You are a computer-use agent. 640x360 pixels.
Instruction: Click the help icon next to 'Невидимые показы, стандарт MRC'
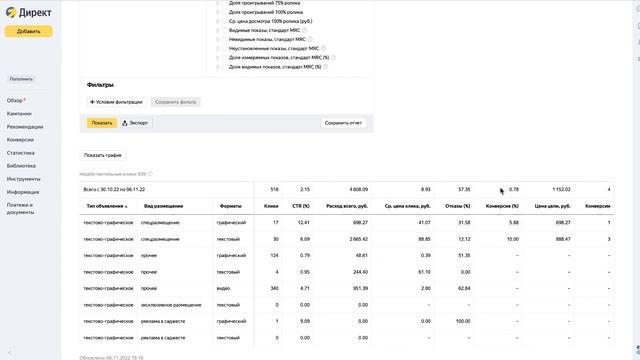(310, 39)
